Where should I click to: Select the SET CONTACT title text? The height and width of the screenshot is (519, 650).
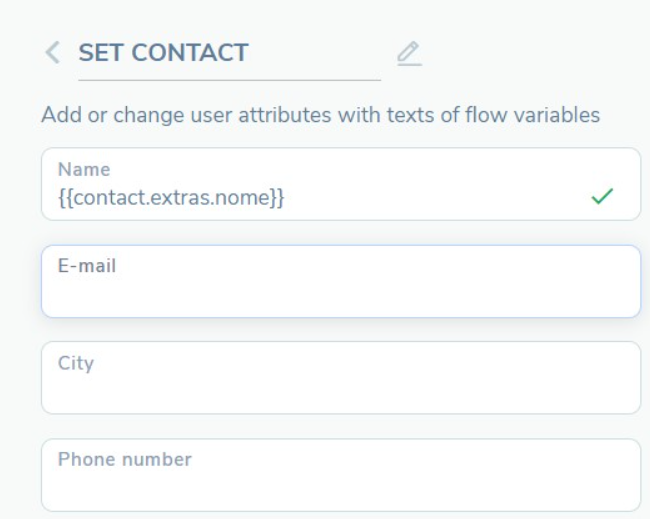(x=163, y=53)
